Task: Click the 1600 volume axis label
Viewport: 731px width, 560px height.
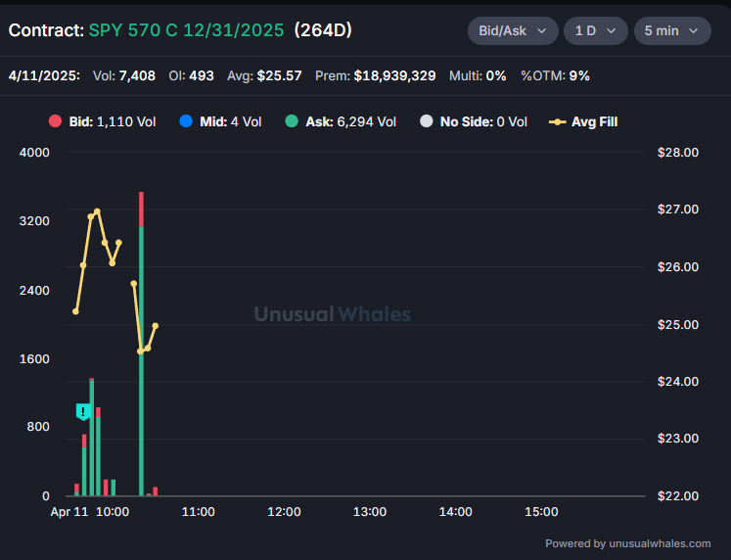Action: coord(34,359)
